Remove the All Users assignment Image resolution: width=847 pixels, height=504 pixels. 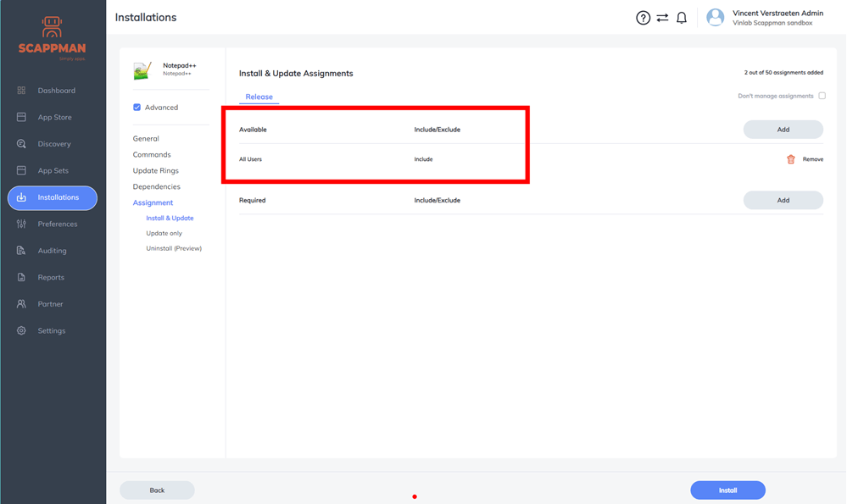(812, 159)
